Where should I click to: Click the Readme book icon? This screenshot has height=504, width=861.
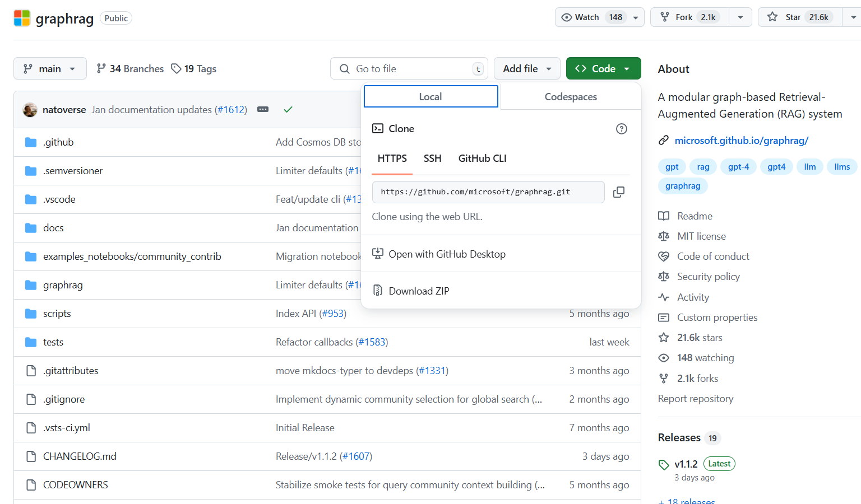(x=664, y=216)
